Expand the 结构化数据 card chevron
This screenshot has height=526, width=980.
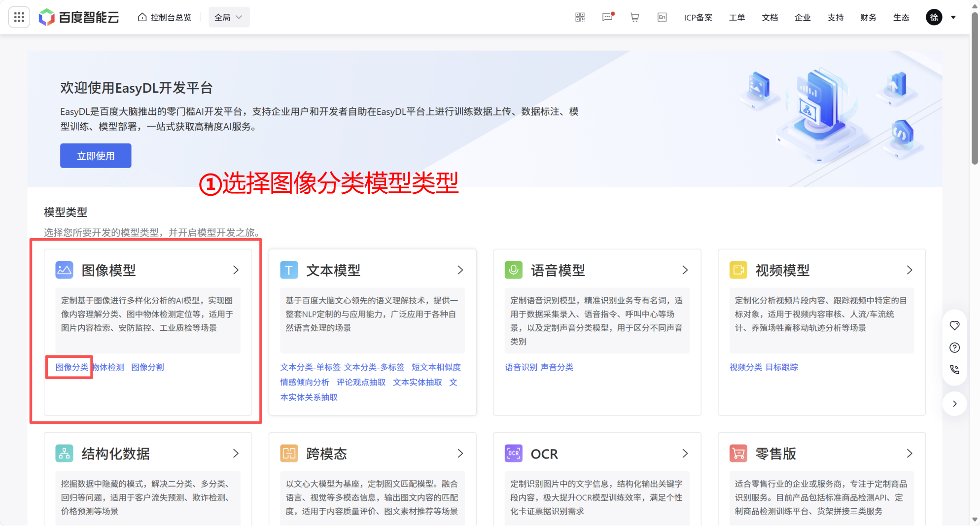point(236,454)
